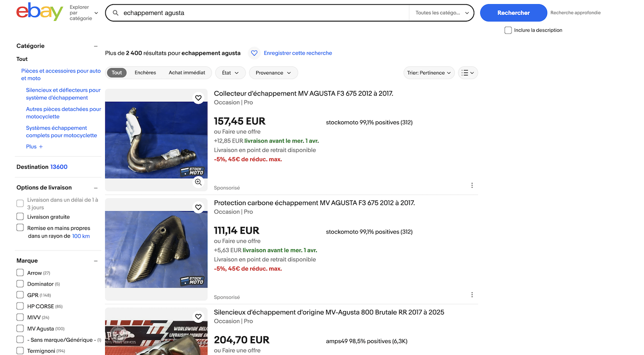Screen dimensions: 644x355
Task: Click the 157,45 EUR price
Action: [240, 121]
